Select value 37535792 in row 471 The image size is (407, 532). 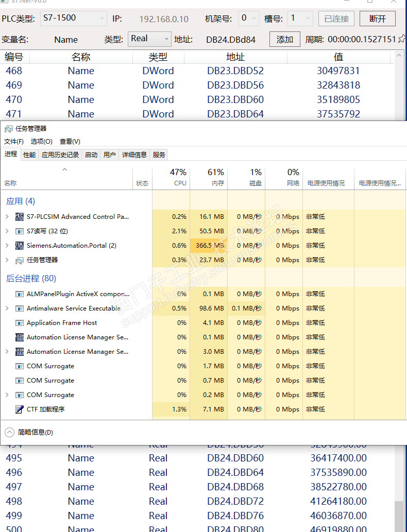[x=338, y=114]
